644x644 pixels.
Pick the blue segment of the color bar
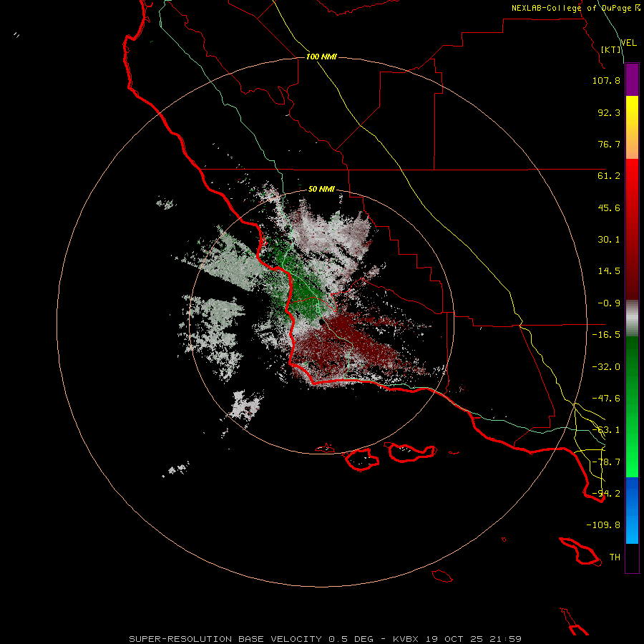click(632, 510)
